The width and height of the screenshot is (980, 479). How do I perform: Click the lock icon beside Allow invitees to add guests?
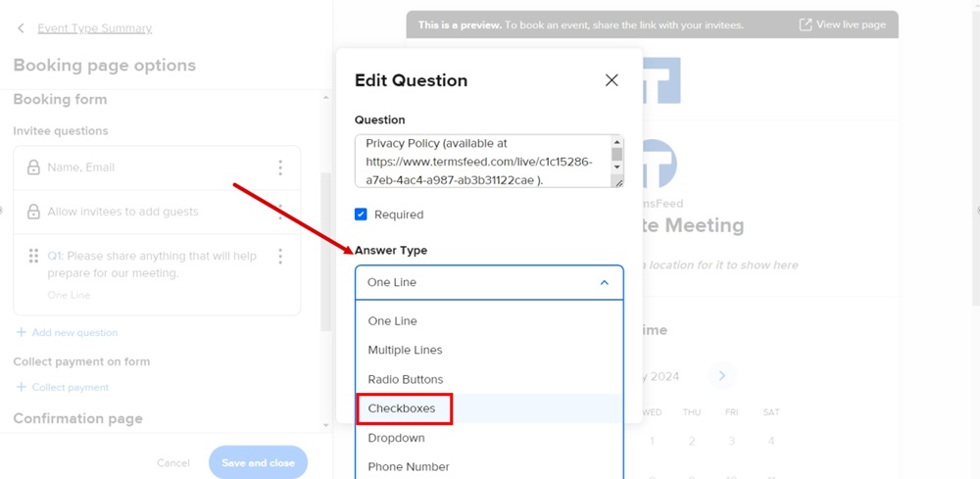(33, 212)
